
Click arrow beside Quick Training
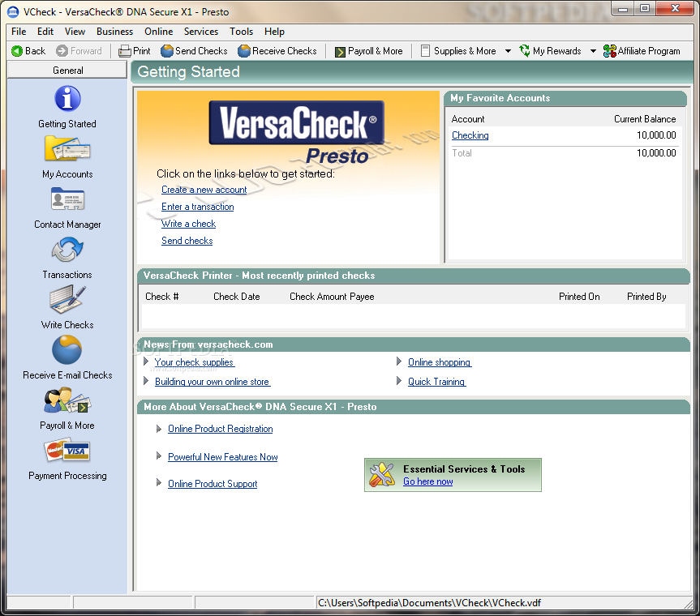point(399,380)
